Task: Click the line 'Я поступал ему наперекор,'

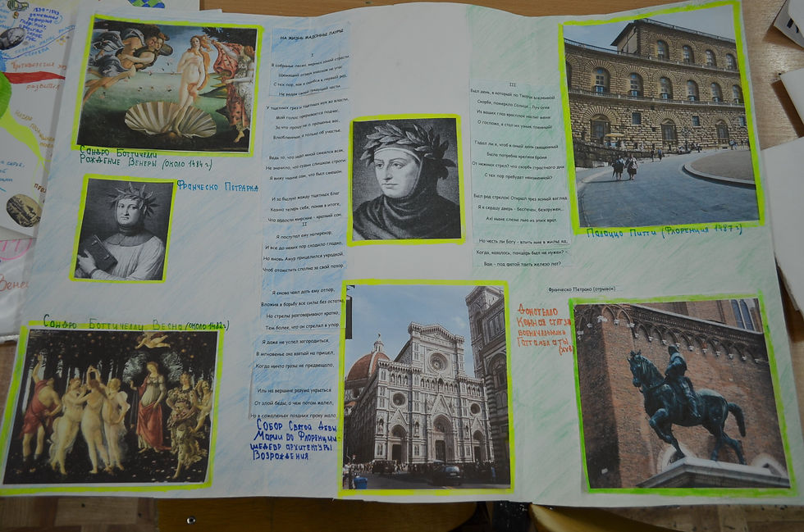Action: pyautogui.click(x=304, y=234)
